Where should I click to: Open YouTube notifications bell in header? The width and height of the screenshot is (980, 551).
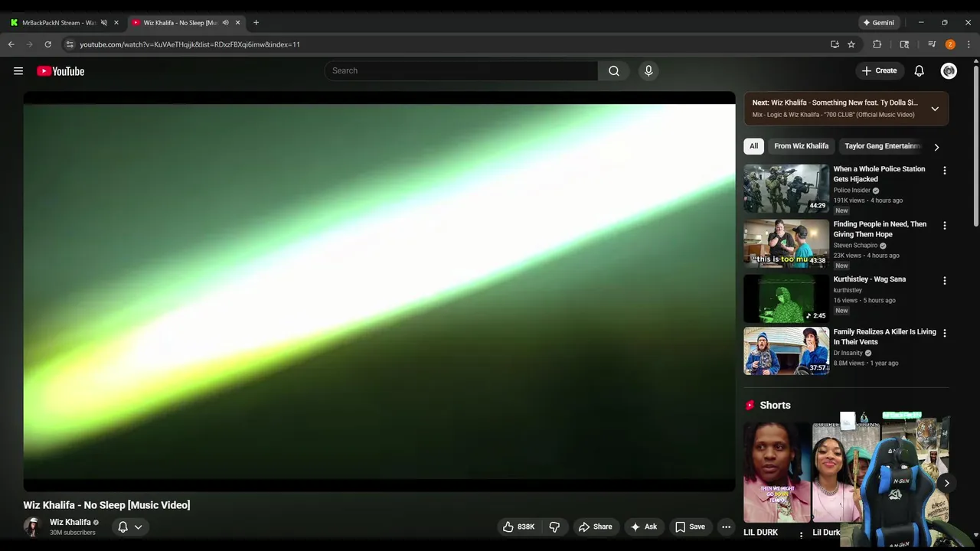(x=920, y=71)
